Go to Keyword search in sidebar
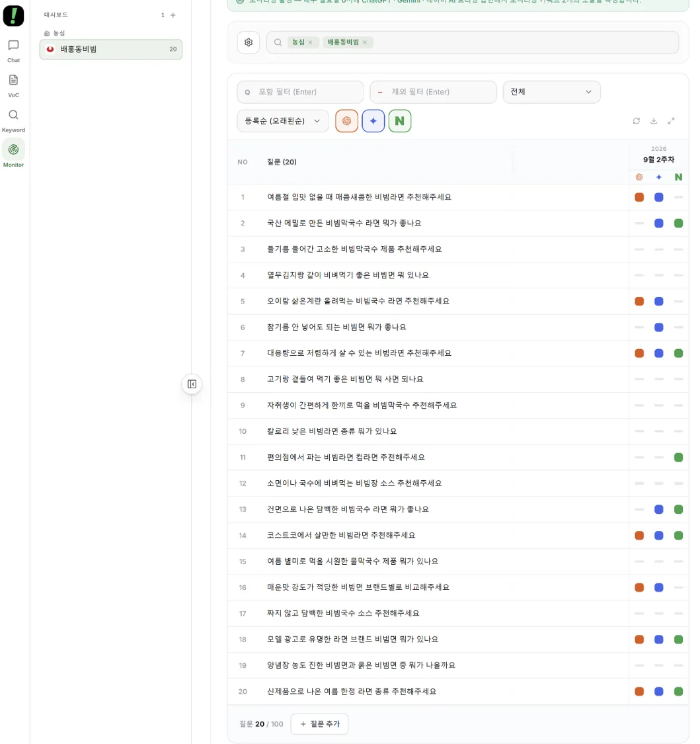This screenshot has height=744, width=700. (x=13, y=121)
